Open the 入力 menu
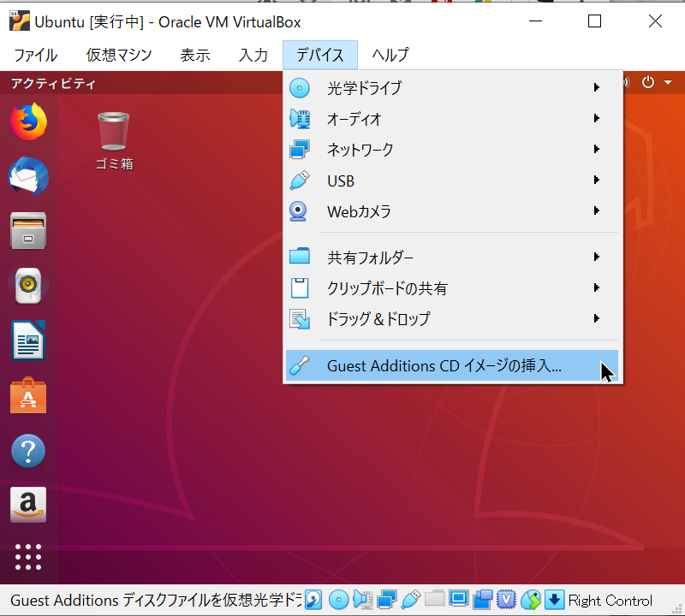Image resolution: width=685 pixels, height=616 pixels. (253, 55)
